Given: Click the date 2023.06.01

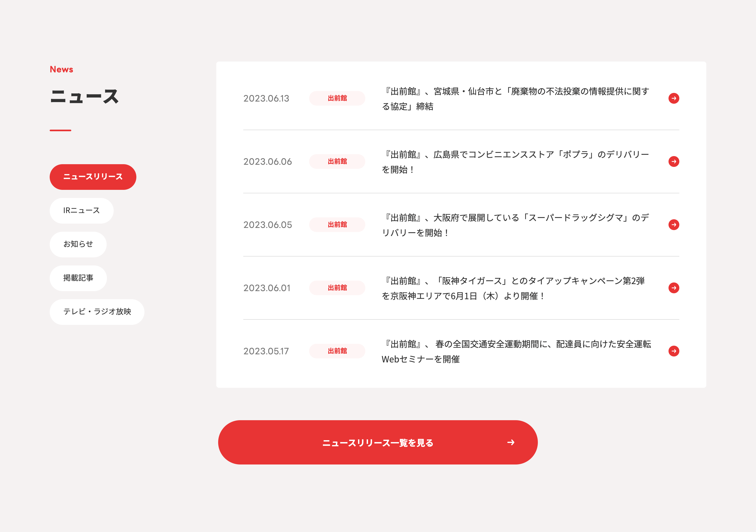Looking at the screenshot, I should coord(267,288).
